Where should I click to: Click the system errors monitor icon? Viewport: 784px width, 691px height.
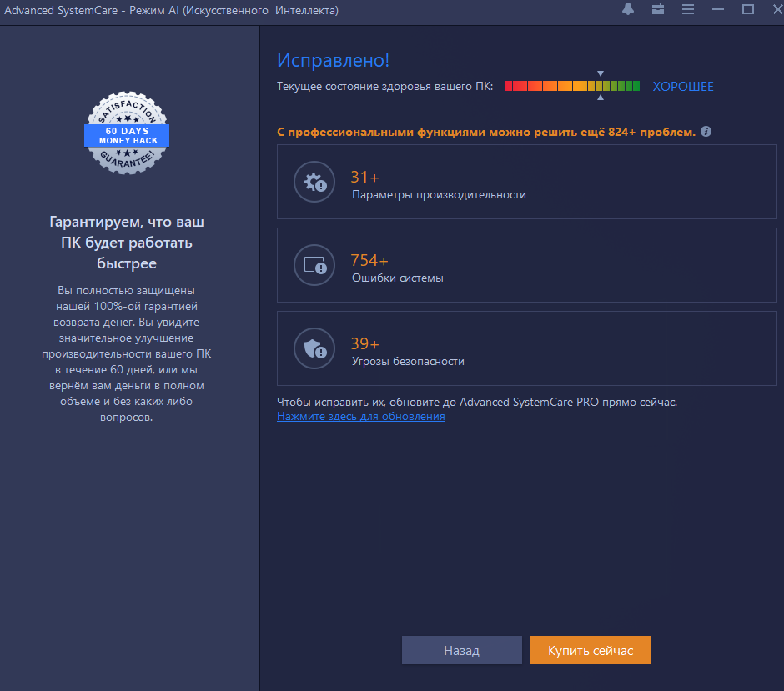point(314,265)
